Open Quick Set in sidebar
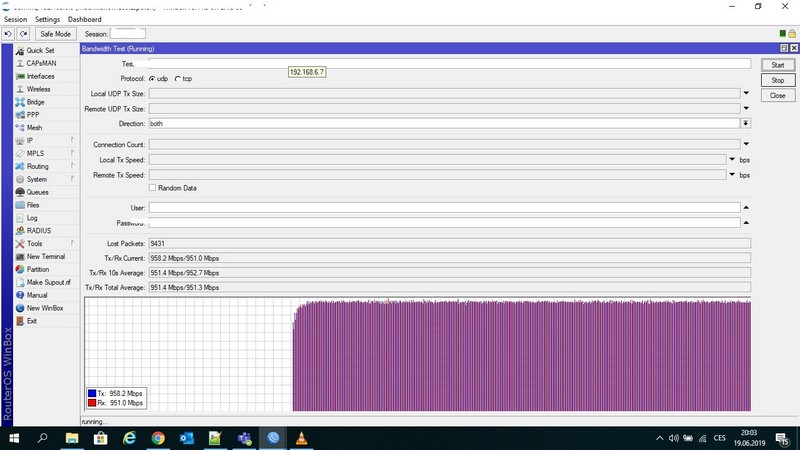800x450 pixels. 40,51
